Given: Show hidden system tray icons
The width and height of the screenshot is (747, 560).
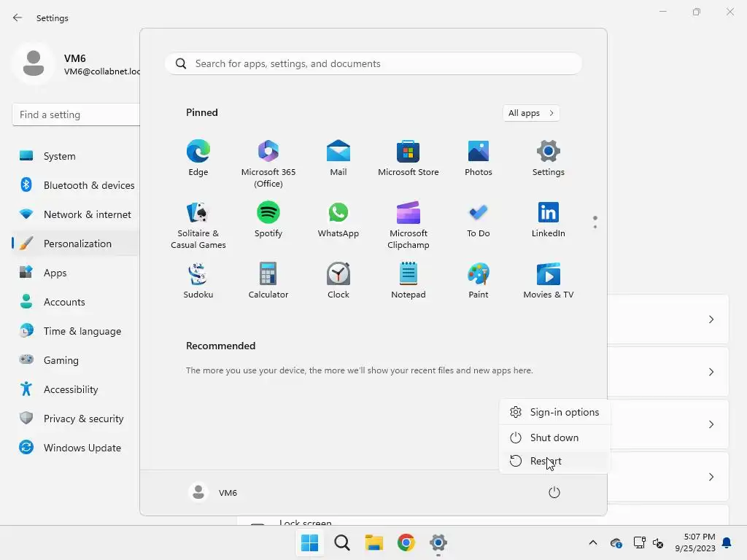Looking at the screenshot, I should pos(592,542).
